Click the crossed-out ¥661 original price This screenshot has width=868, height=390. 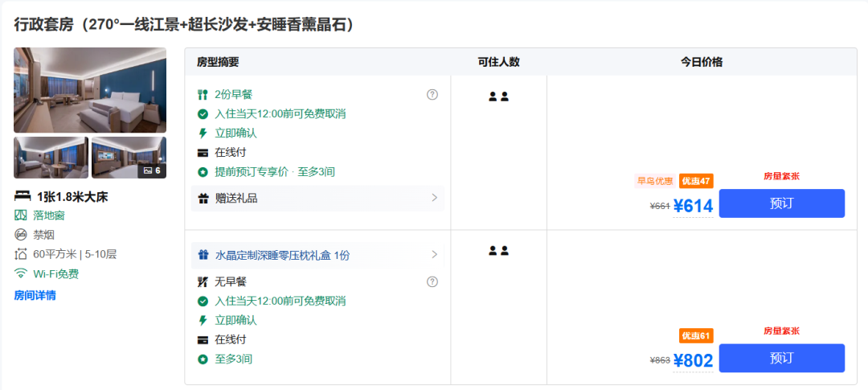click(660, 207)
